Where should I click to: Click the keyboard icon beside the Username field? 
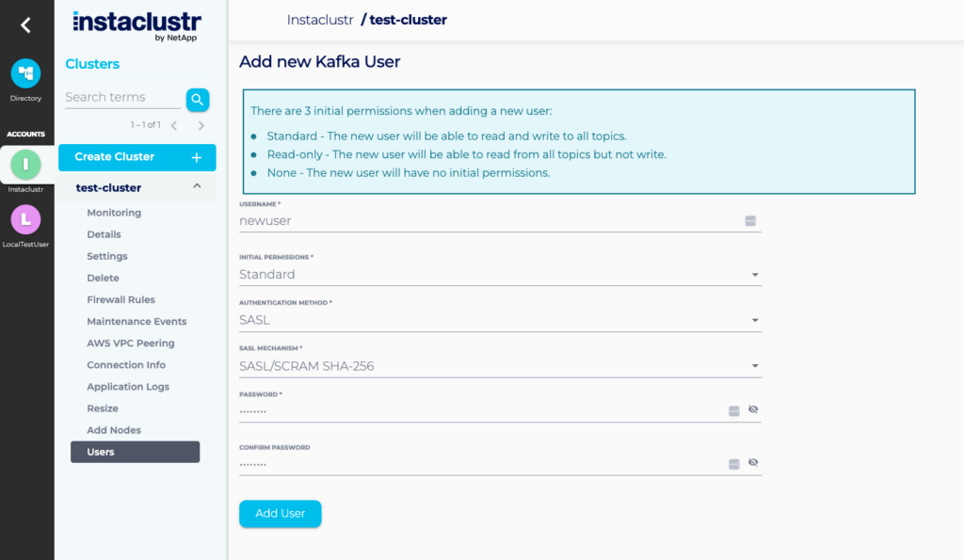coord(749,220)
